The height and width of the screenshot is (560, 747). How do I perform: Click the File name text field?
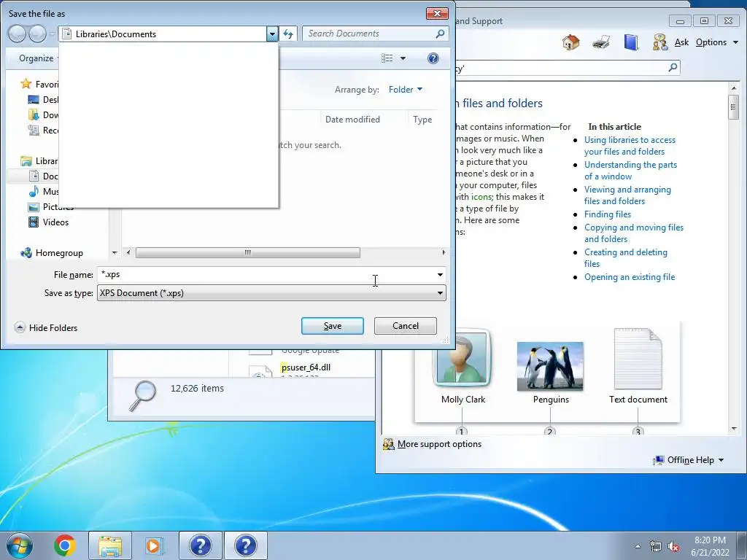point(266,274)
